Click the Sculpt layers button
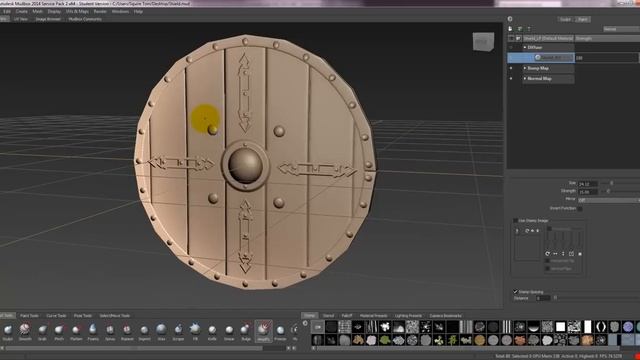 tap(565, 19)
